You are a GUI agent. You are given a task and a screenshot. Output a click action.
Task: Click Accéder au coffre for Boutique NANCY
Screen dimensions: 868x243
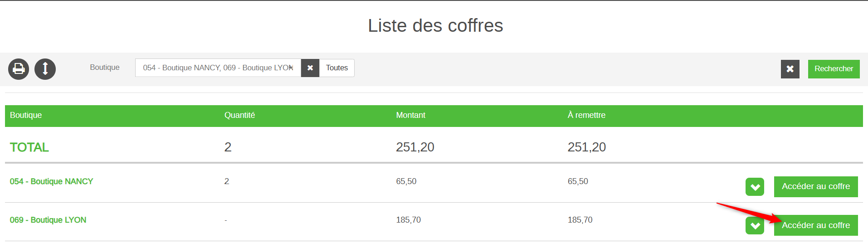[815, 187]
